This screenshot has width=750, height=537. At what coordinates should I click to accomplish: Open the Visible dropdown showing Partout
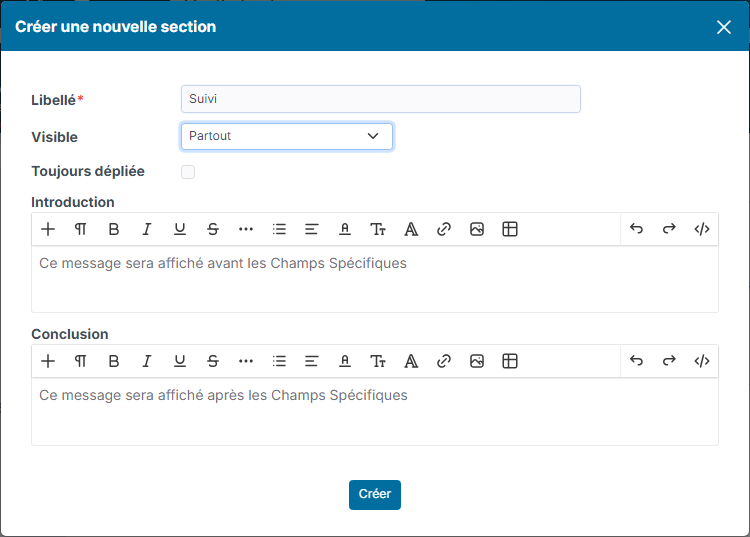[287, 136]
